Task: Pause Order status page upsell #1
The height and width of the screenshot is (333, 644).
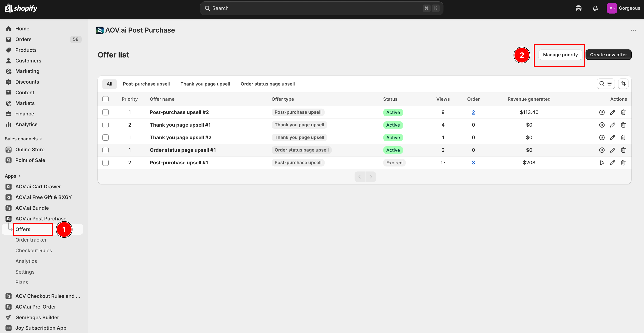Action: (x=602, y=150)
